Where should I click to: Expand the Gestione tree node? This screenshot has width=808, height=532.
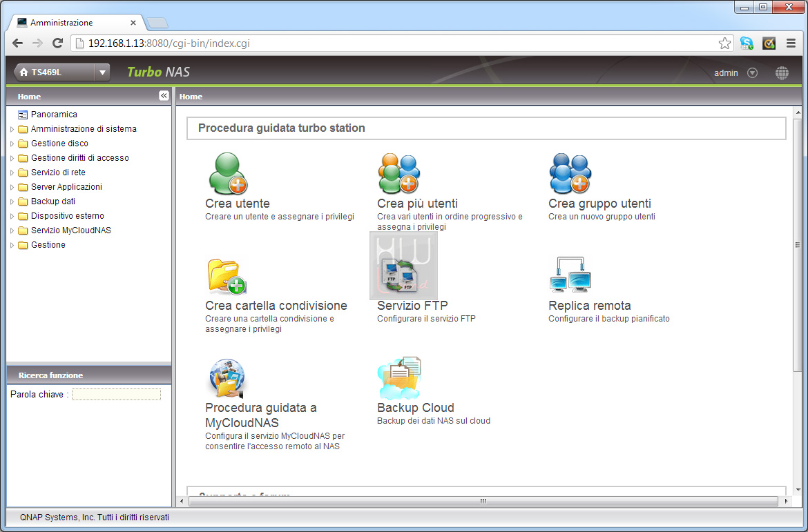tap(12, 245)
